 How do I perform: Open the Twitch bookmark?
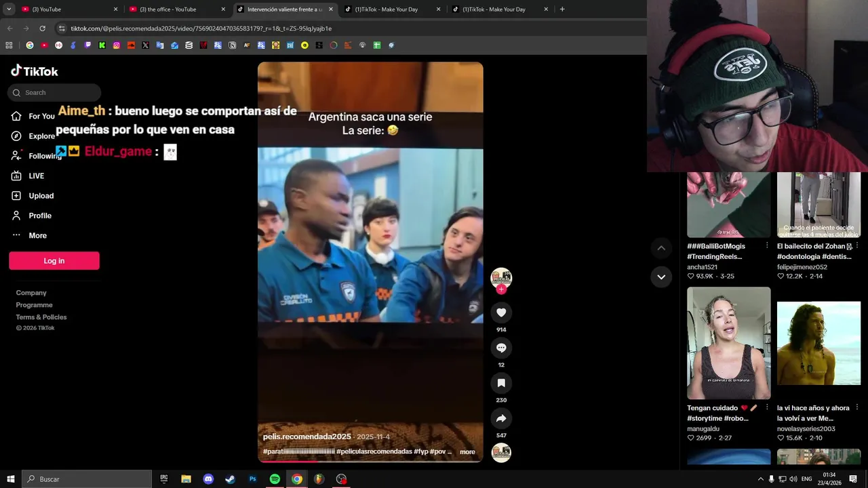87,45
